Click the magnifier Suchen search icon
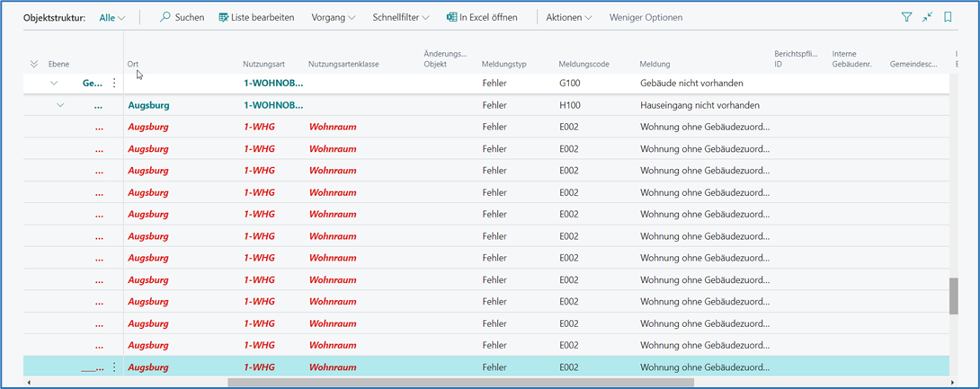Image resolution: width=980 pixels, height=389 pixels. (x=165, y=17)
